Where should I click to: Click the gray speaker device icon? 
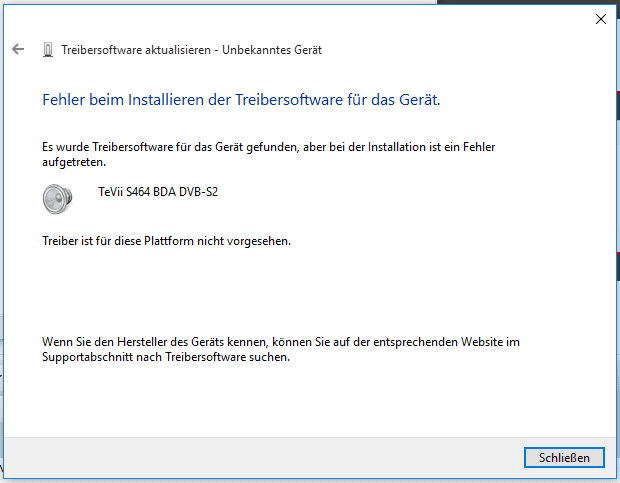tap(58, 199)
